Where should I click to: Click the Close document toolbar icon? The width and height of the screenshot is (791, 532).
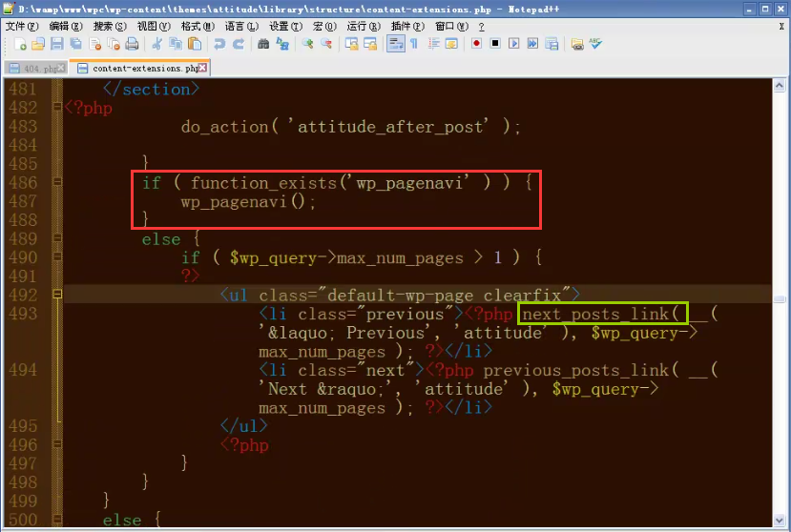tap(94, 44)
